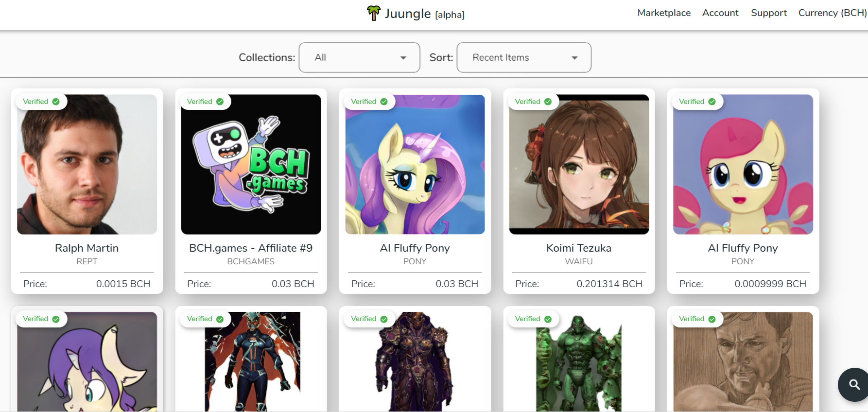Click the 0.03 BCH price under AI Fluffy Pony
The image size is (868, 412).
click(x=457, y=284)
